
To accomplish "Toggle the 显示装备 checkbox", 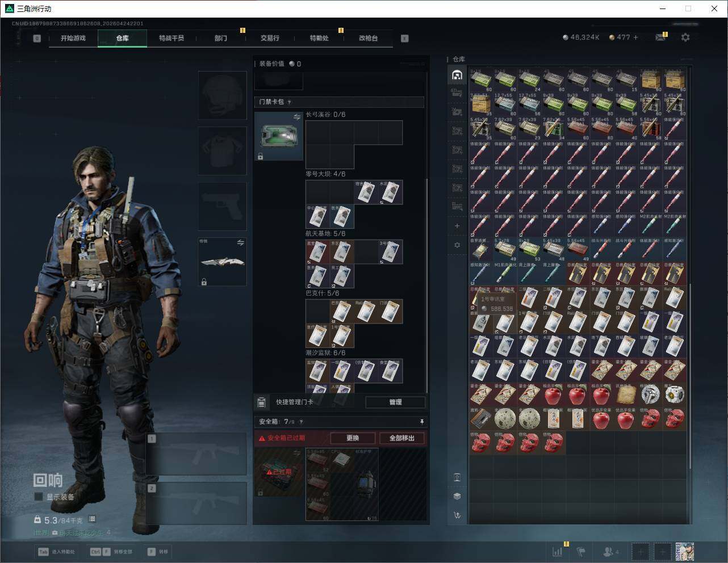I will 39,497.
